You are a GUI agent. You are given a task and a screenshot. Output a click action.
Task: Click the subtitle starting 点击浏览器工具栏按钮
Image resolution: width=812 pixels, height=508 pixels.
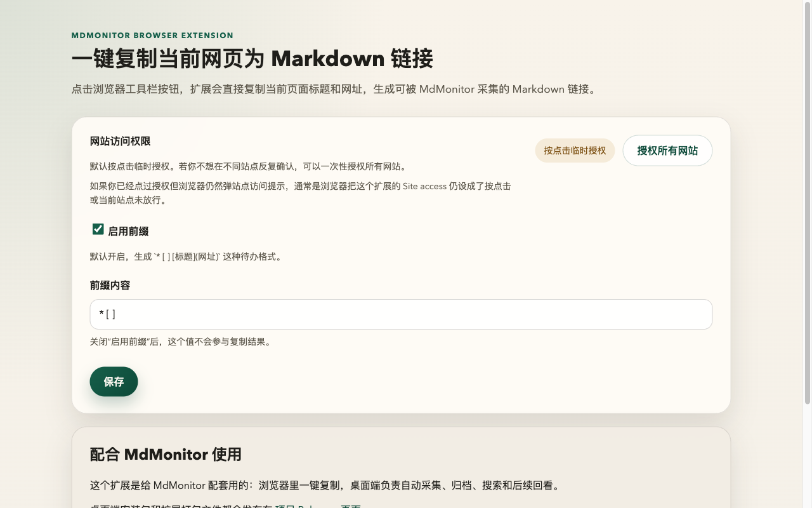[335, 89]
